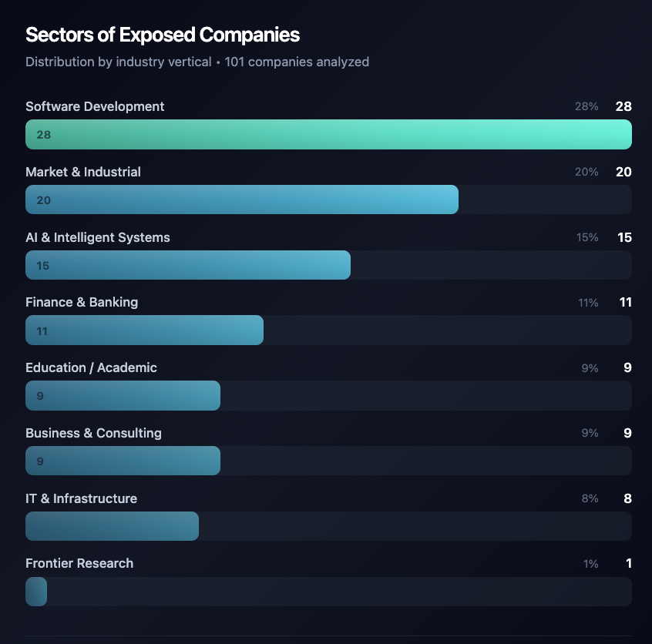
Task: Click the Sectors of Exposed Companies heading
Action: (x=163, y=35)
